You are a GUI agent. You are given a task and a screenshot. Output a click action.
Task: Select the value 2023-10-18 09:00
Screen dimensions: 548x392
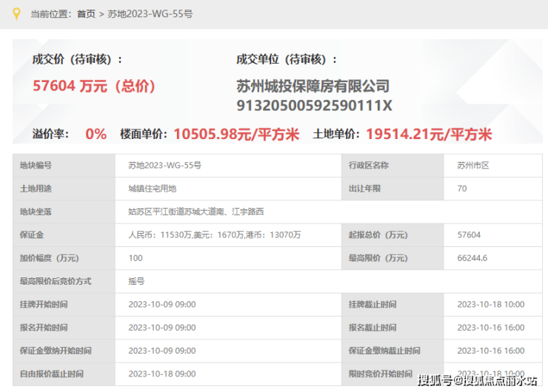(x=162, y=374)
